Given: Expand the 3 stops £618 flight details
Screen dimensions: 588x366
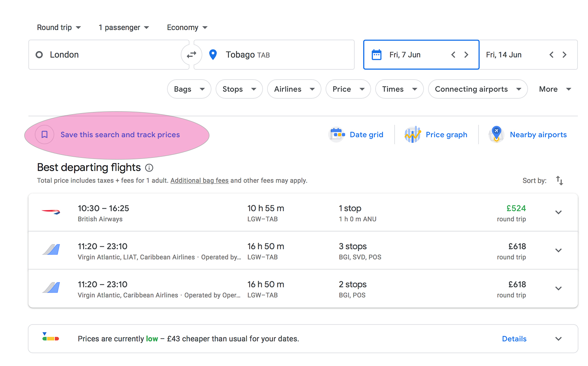Looking at the screenshot, I should 558,250.
